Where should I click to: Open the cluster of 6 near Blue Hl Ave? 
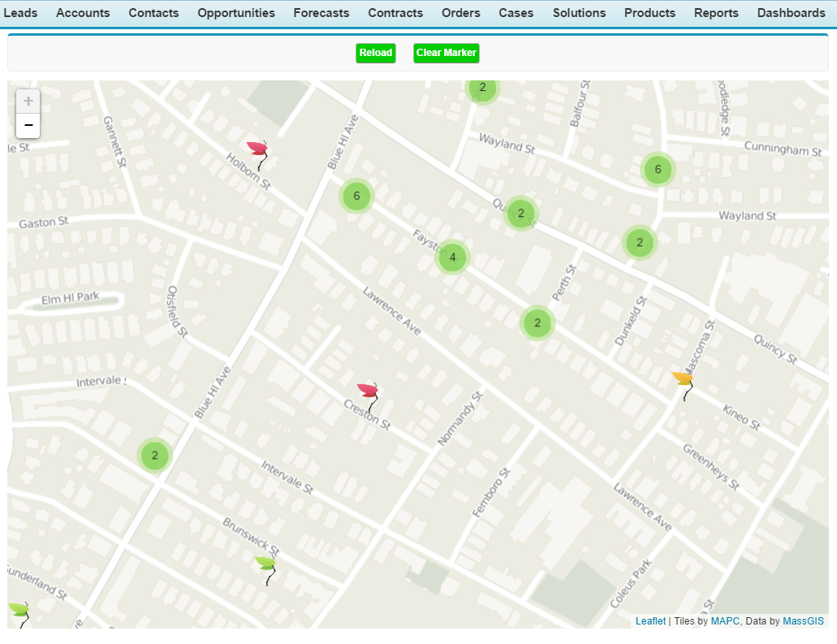pyautogui.click(x=356, y=196)
